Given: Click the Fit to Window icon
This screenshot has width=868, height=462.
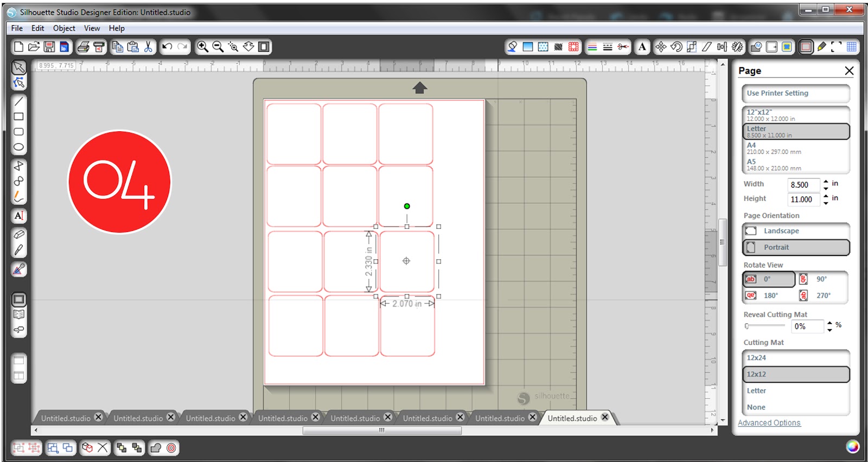Looking at the screenshot, I should [264, 47].
